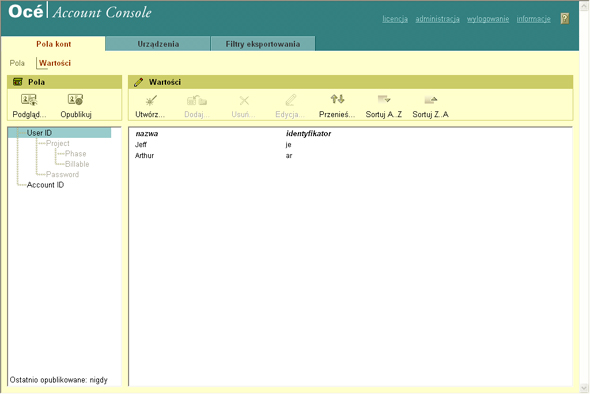This screenshot has height=394, width=590.
Task: Click the Usuń delete cross icon
Action: [244, 100]
